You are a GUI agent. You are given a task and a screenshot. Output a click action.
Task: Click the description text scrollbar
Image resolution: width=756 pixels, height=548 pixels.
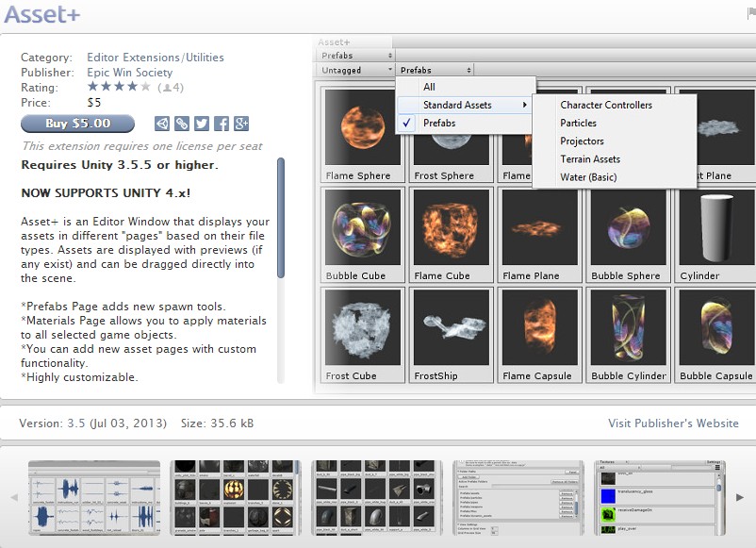[x=281, y=218]
